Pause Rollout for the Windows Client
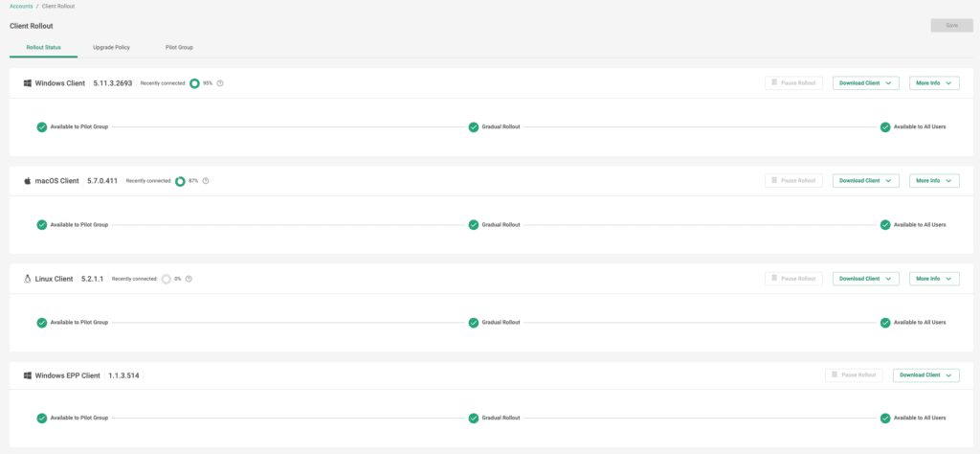 pos(793,83)
